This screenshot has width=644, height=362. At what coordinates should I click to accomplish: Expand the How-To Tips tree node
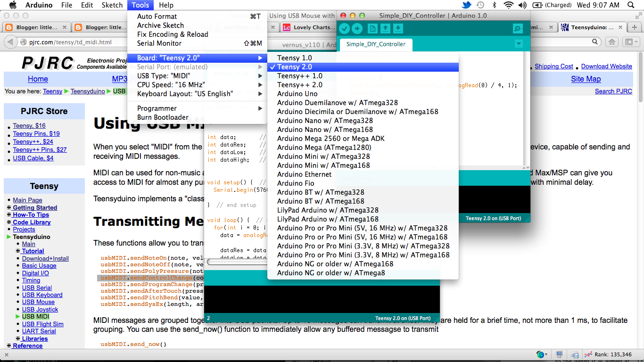click(9, 215)
